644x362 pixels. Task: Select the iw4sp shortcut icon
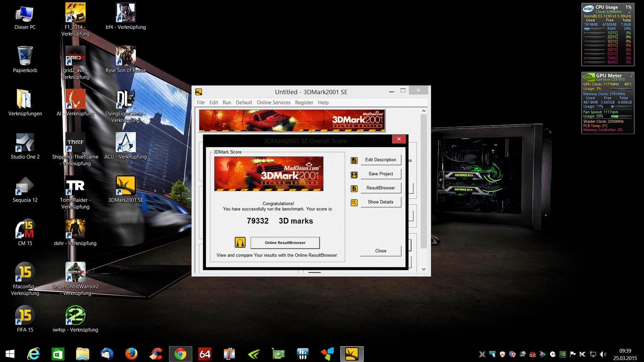[x=75, y=319]
